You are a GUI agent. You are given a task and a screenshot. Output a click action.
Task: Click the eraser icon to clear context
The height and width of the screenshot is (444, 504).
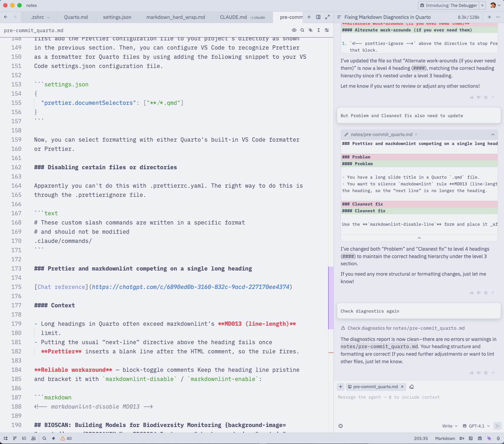click(x=411, y=387)
